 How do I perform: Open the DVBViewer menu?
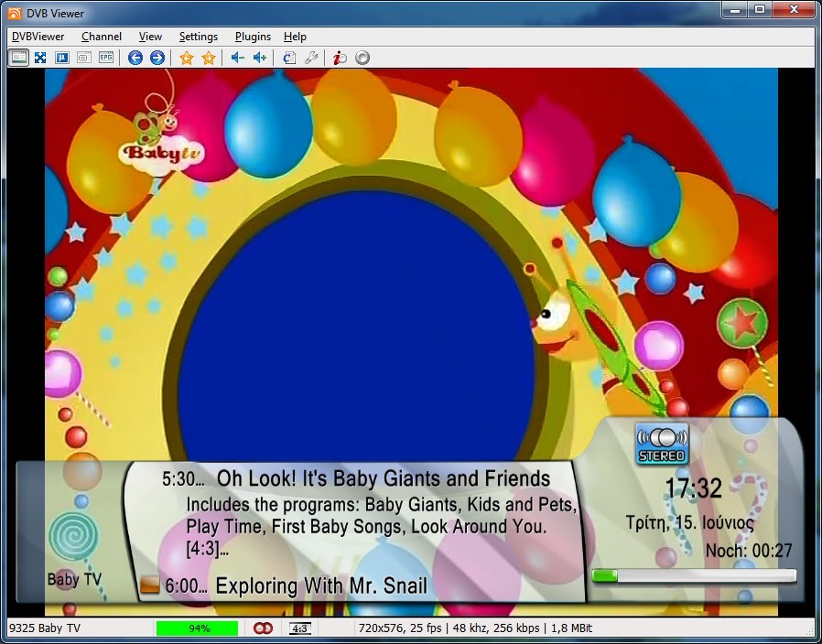click(38, 37)
